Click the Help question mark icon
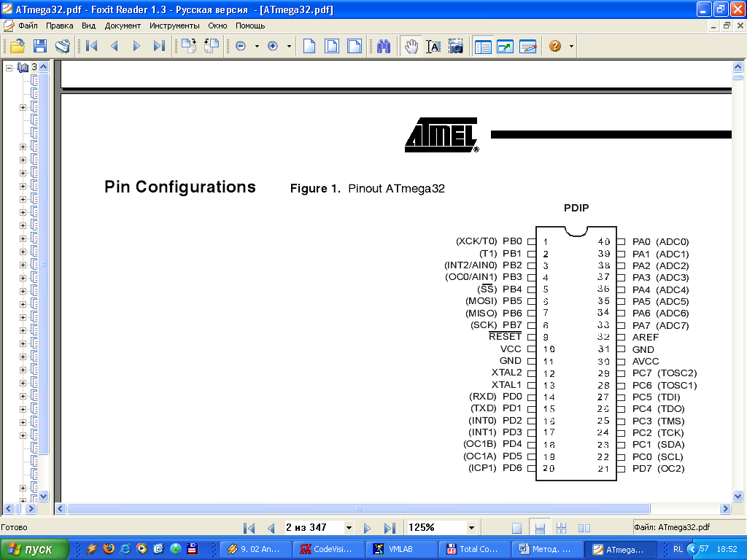The width and height of the screenshot is (747, 560). pyautogui.click(x=555, y=46)
